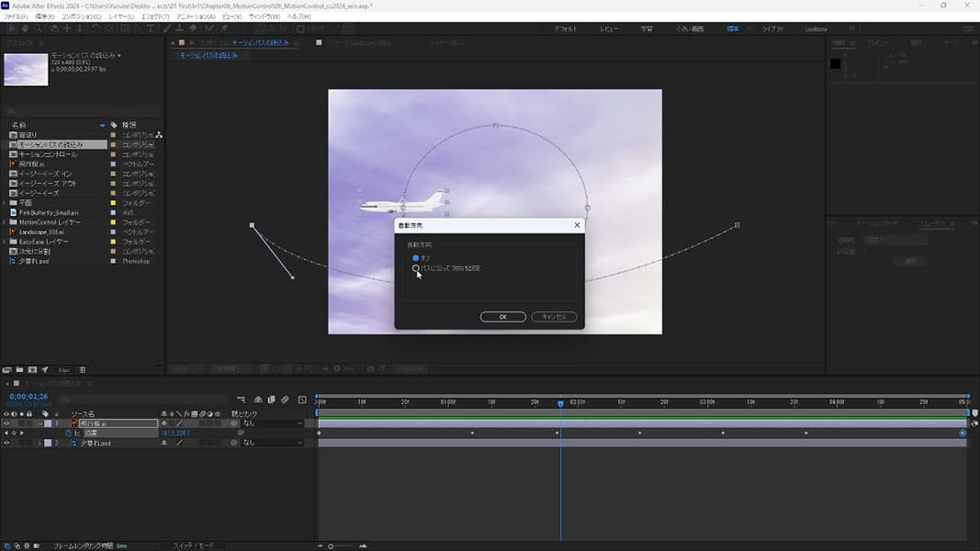
Task: Click the graph editor icon in timeline
Action: tap(302, 399)
